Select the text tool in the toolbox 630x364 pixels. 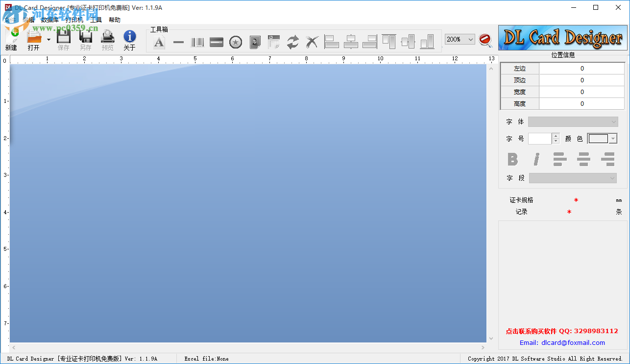pyautogui.click(x=159, y=42)
